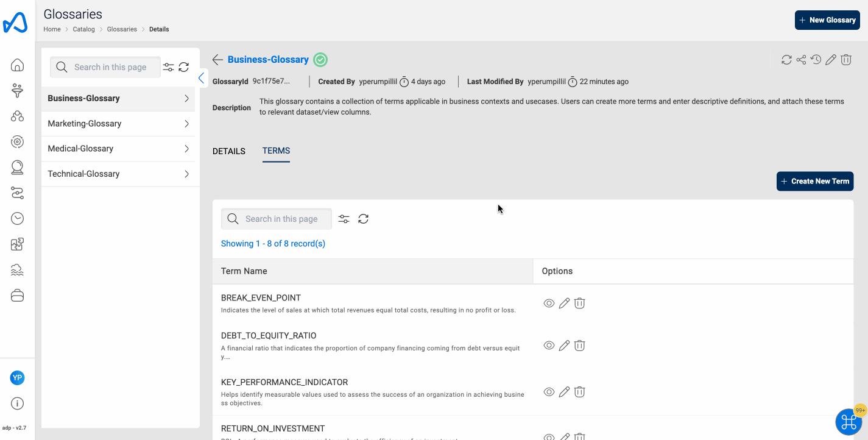The width and height of the screenshot is (868, 440).
Task: Open filter options in glossary list panel
Action: coord(169,67)
